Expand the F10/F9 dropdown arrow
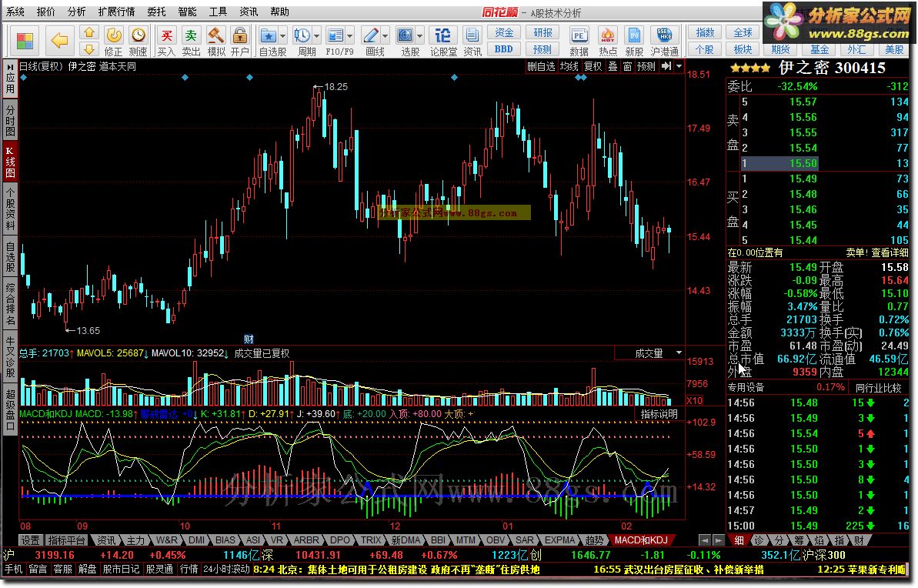The width and height of the screenshot is (918, 588). (350, 36)
